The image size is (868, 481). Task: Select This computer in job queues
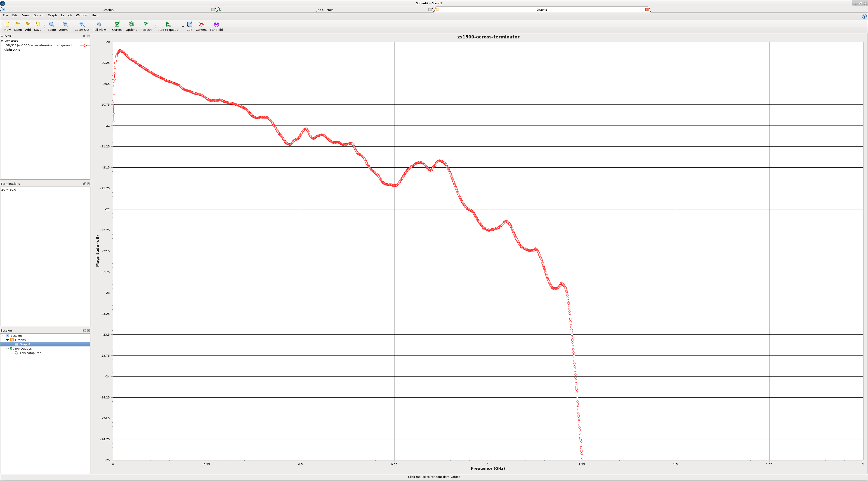(x=30, y=353)
